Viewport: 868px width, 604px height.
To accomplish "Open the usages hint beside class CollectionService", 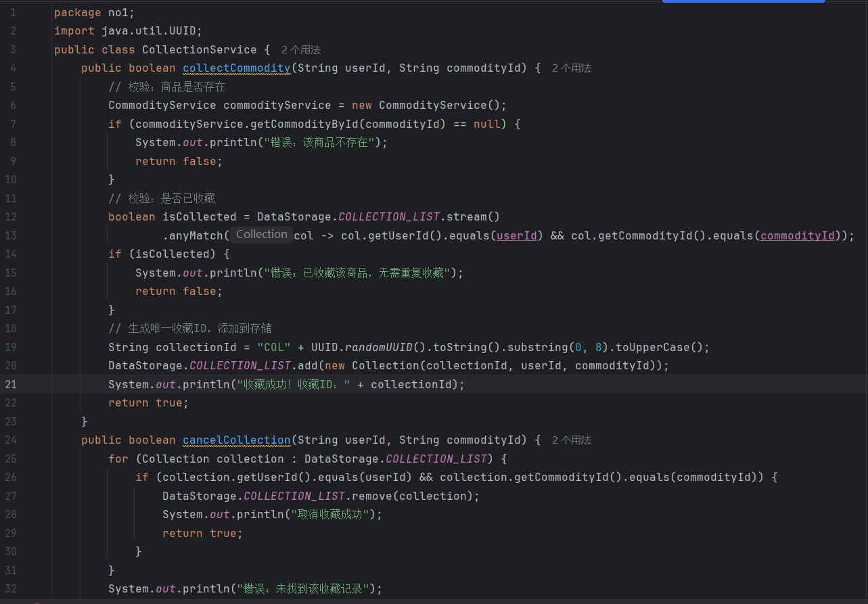I will (300, 50).
